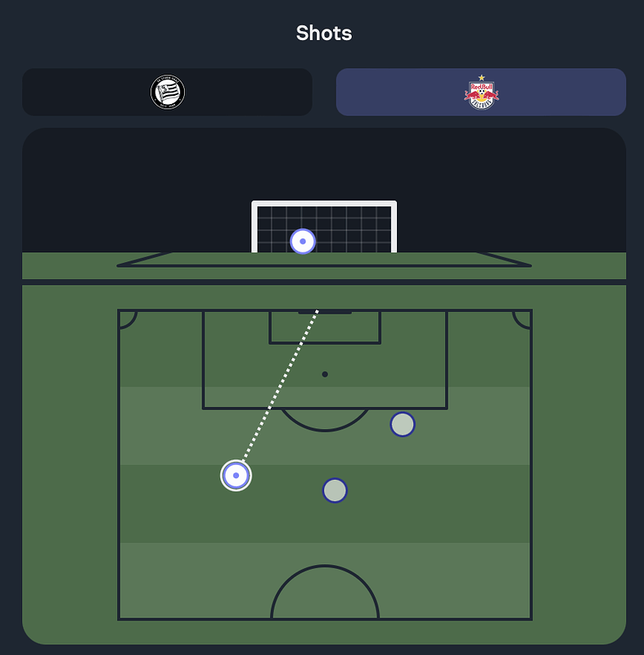
Task: Click the empty right side of goal net
Action: (359, 229)
